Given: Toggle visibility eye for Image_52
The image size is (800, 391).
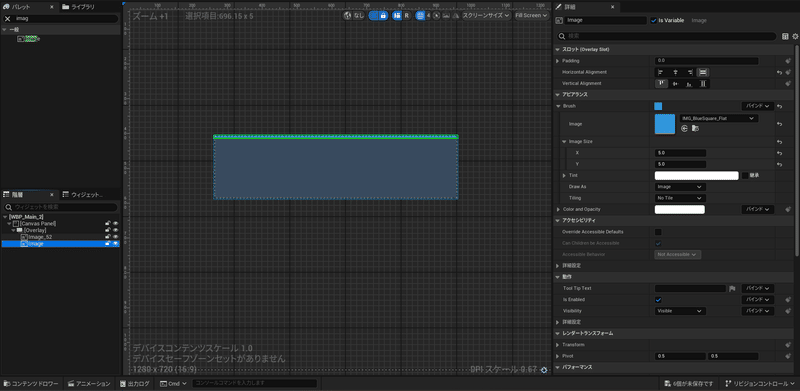Looking at the screenshot, I should 115,237.
